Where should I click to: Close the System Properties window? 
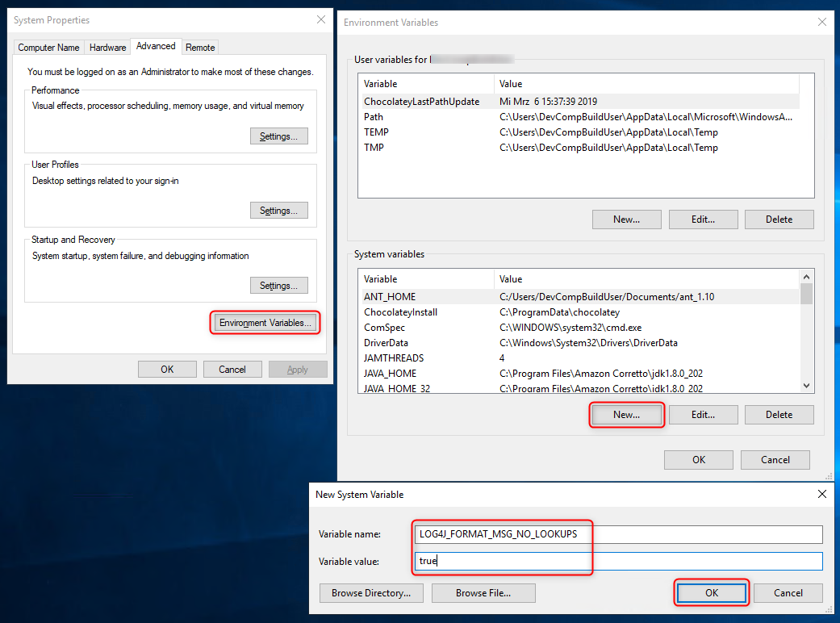321,19
